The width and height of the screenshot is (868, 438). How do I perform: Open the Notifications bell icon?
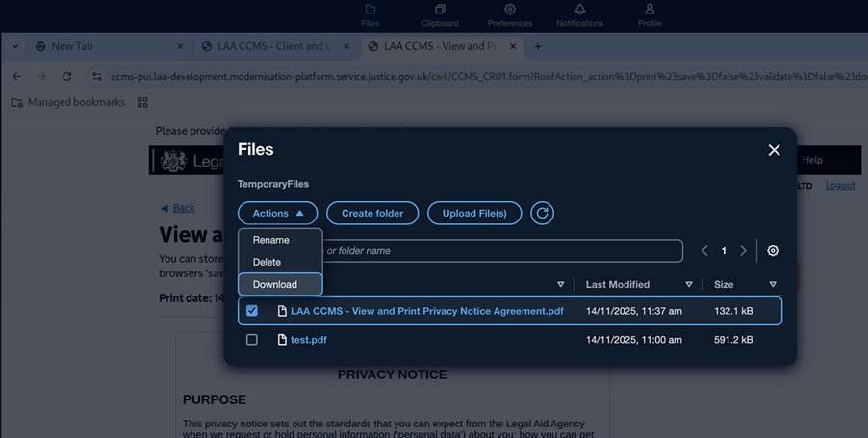(x=579, y=11)
